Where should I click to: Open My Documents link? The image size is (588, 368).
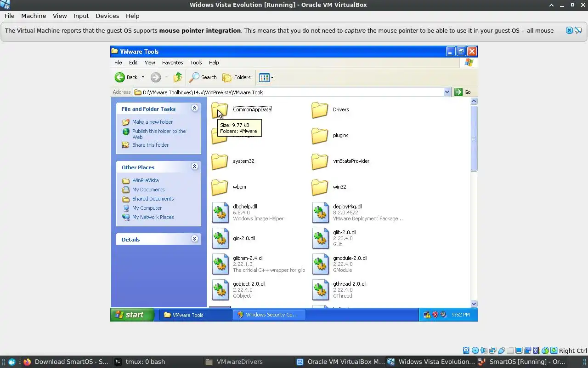[148, 190]
